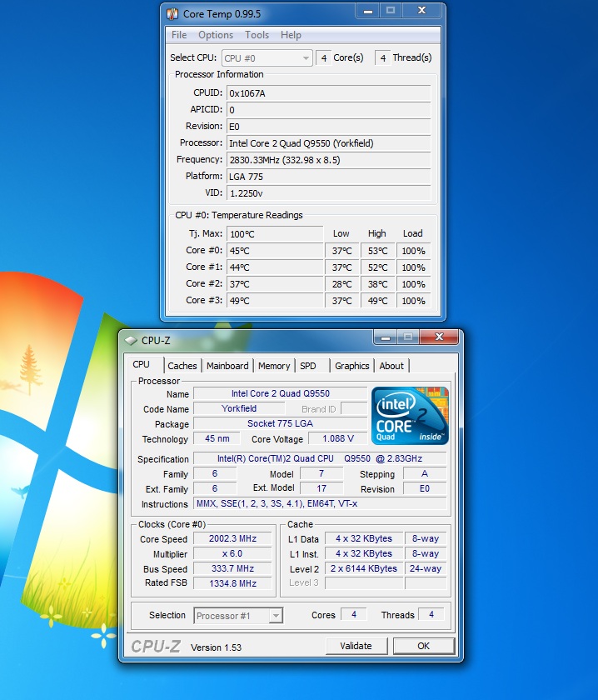Switch to the Graphics tab in CPU-Z
598x700 pixels.
[x=352, y=366]
